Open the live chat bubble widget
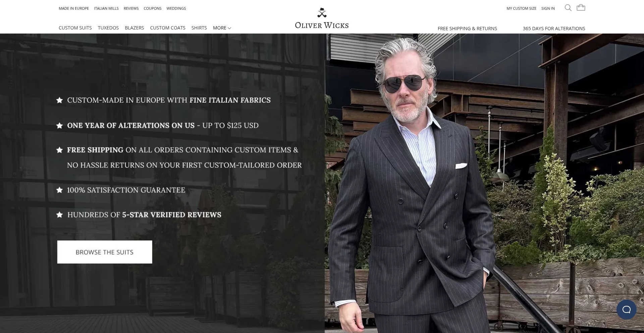The width and height of the screenshot is (644, 333). (x=626, y=309)
